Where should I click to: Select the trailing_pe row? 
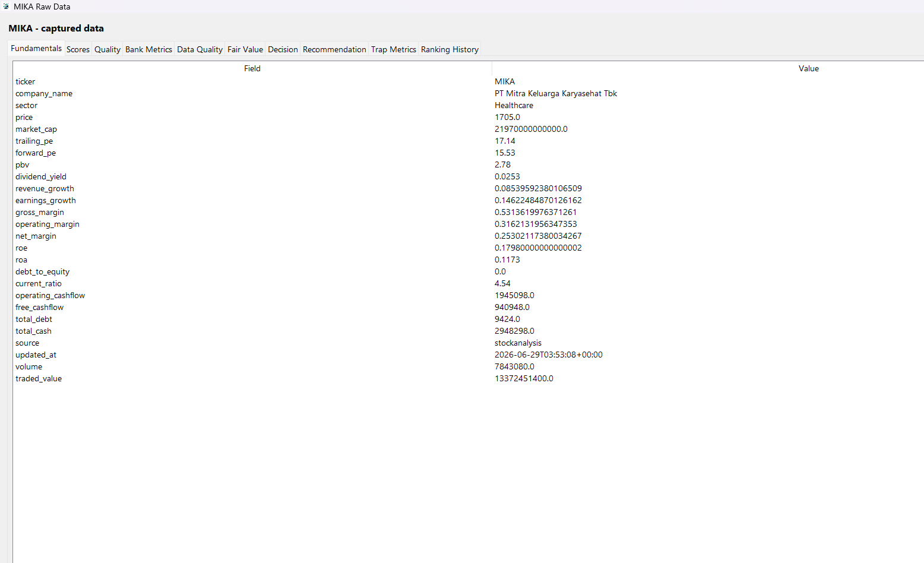[x=468, y=141]
